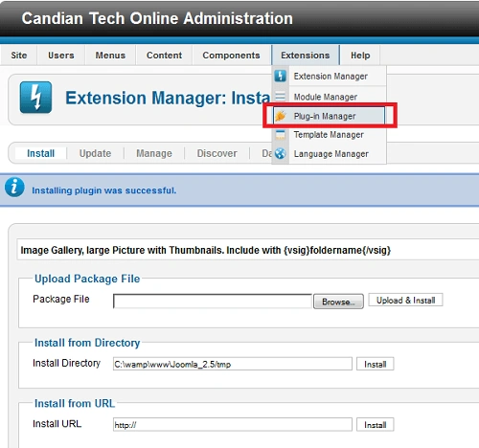
Task: Collapse the Extensions menu
Action: (x=306, y=56)
